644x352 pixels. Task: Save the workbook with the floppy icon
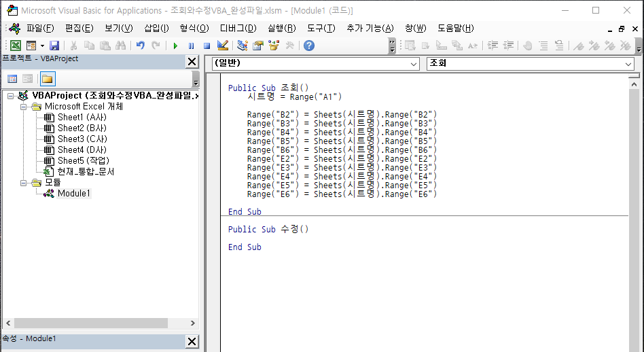(x=54, y=46)
